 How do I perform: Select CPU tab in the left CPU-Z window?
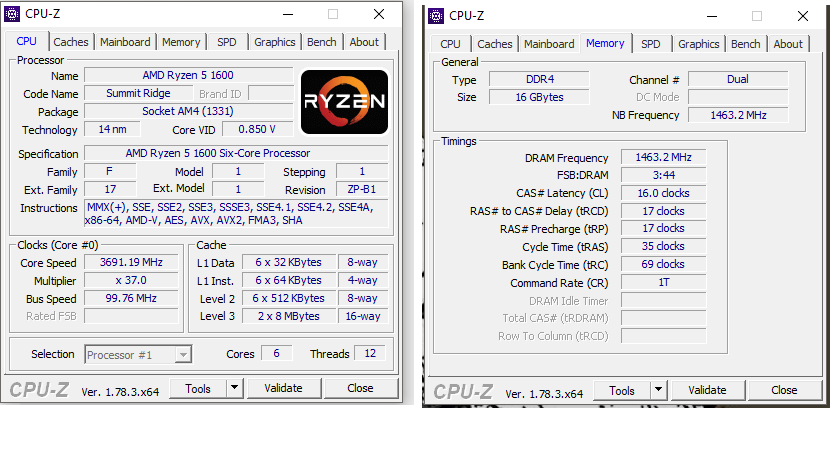(26, 41)
